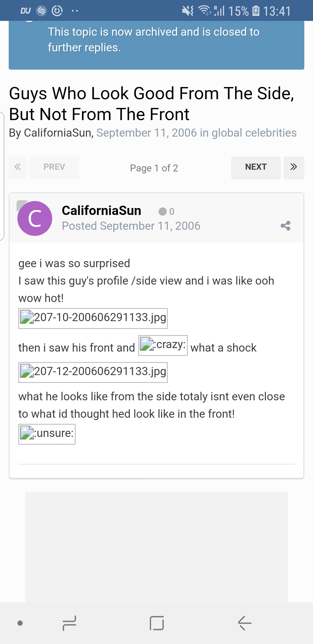The width and height of the screenshot is (313, 644).
Task: Tap the :crazy: emoticon placeholder
Action: pos(163,345)
